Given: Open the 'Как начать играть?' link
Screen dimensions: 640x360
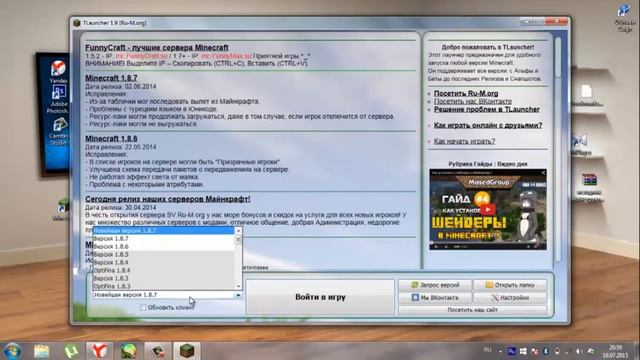Looking at the screenshot, I should [x=464, y=141].
